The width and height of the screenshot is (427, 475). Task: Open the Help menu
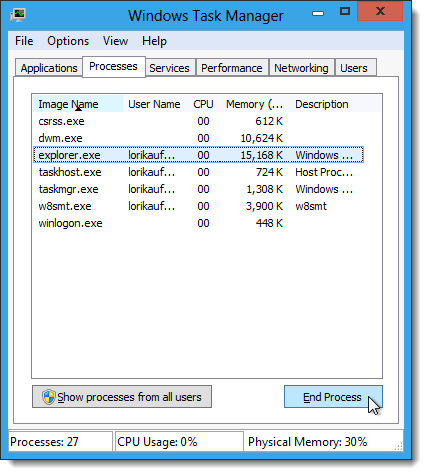[154, 41]
